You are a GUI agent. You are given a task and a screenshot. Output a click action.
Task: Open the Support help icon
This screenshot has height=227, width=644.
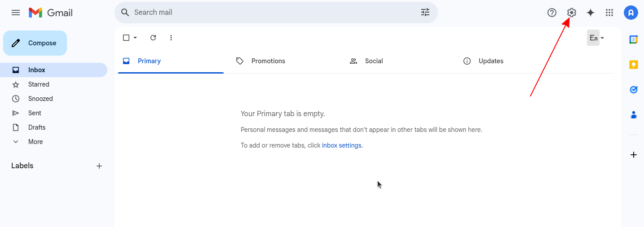(552, 13)
